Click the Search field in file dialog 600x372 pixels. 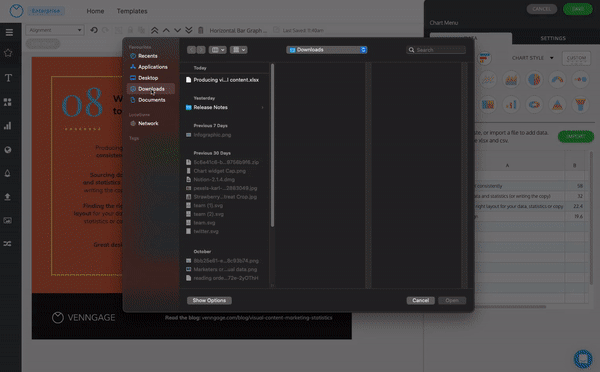[x=436, y=50]
